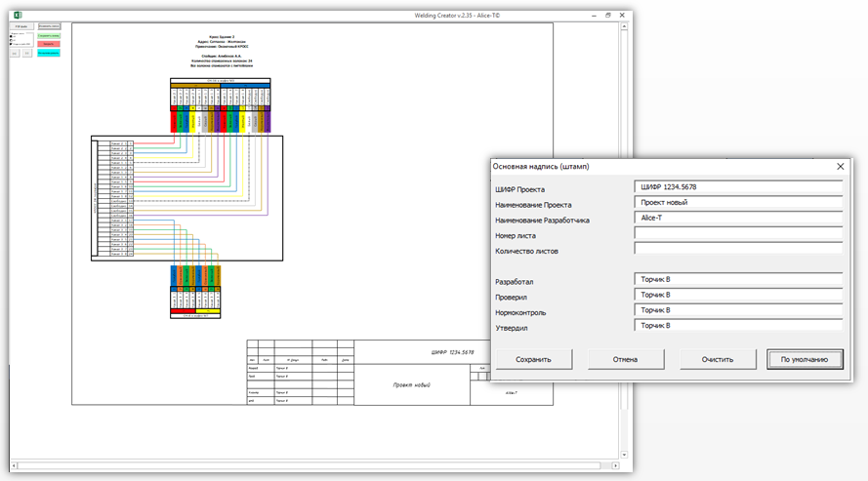The height and width of the screenshot is (481, 868).
Task: Click the top splice cassette in the diagram
Action: tap(221, 105)
